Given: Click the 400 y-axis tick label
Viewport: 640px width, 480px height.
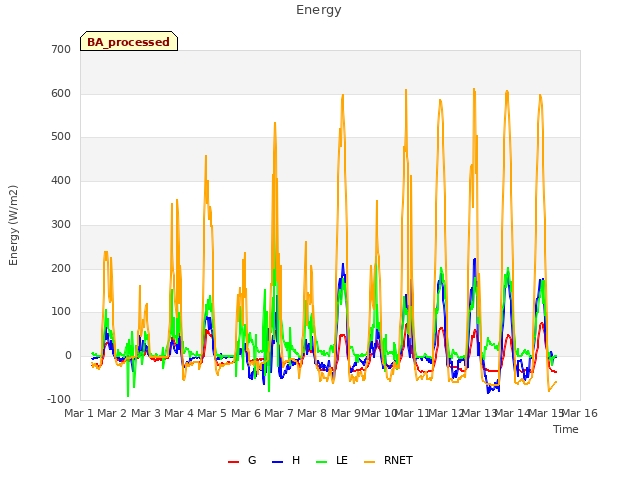Looking at the screenshot, I should 61,180.
